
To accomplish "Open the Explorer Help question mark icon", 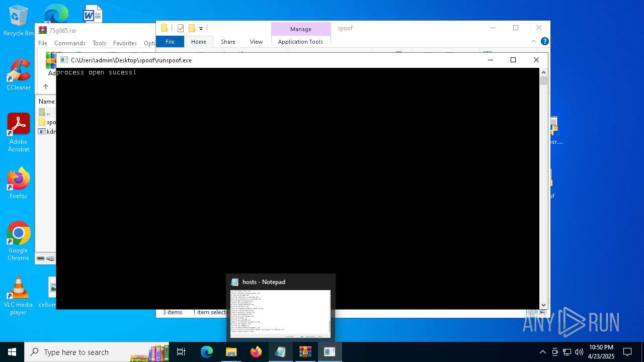I will pos(544,41).
